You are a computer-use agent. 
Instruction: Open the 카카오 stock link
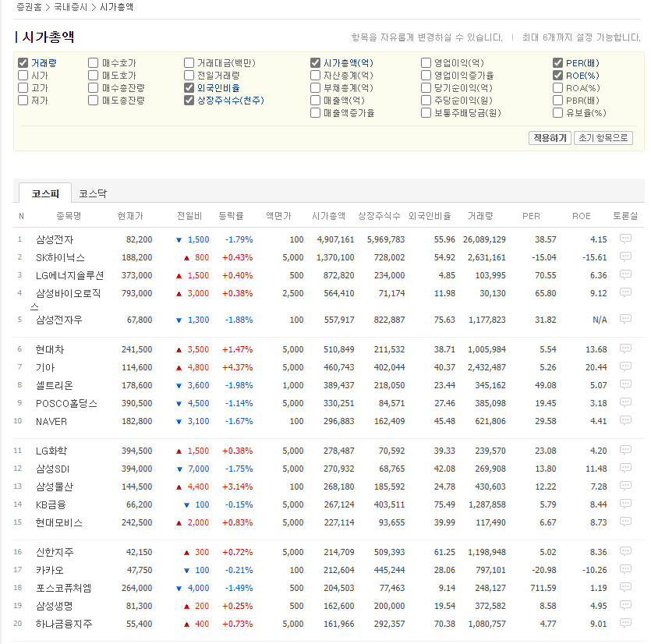pos(50,570)
